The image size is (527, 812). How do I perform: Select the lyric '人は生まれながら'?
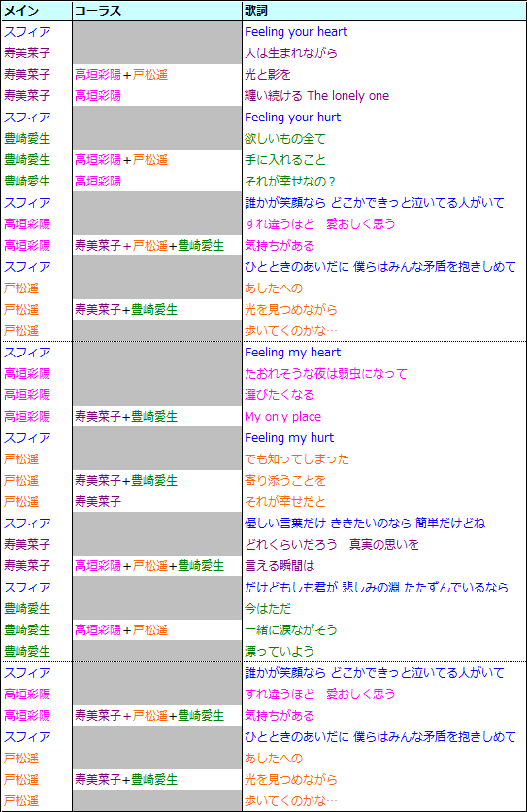tap(291, 52)
